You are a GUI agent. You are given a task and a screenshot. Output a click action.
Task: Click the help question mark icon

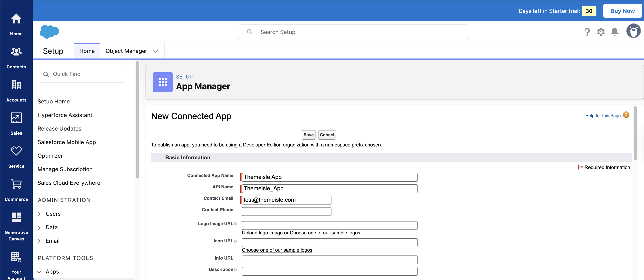click(x=587, y=32)
